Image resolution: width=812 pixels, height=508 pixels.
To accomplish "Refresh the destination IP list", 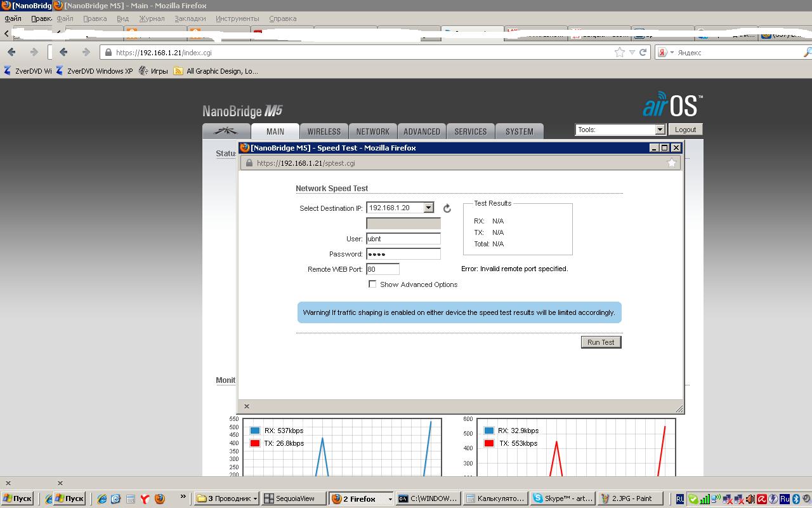I will pyautogui.click(x=447, y=208).
